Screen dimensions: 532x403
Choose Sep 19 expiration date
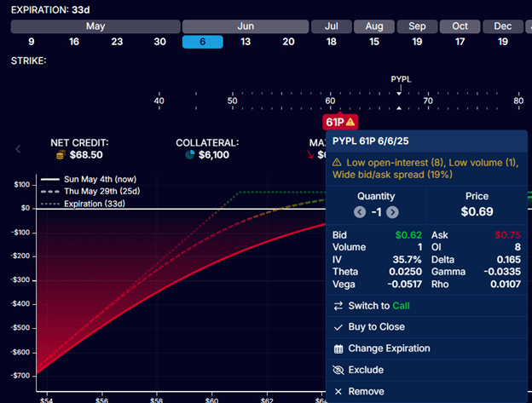pyautogui.click(x=417, y=42)
